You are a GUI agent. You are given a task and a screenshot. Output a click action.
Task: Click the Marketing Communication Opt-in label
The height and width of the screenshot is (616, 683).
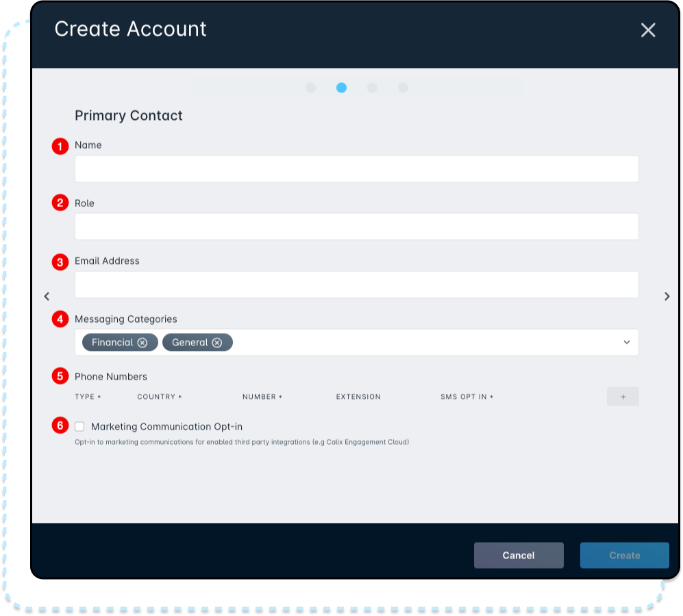167,426
